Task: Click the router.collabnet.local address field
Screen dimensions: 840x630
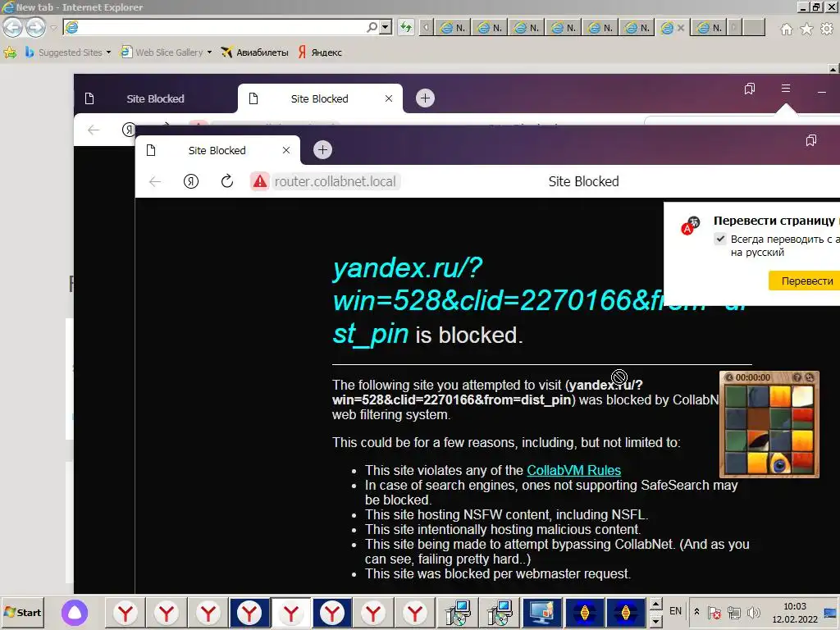Action: click(x=335, y=181)
